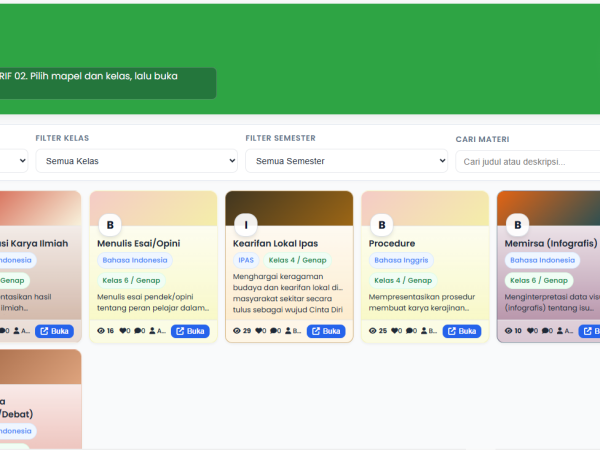Expand the partially visible leftmost filter dropdown
This screenshot has height=450, width=600.
[14, 161]
